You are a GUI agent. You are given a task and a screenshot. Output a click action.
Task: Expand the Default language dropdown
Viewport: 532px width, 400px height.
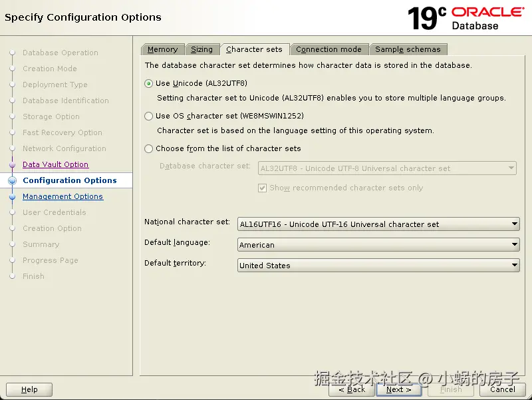click(378, 244)
